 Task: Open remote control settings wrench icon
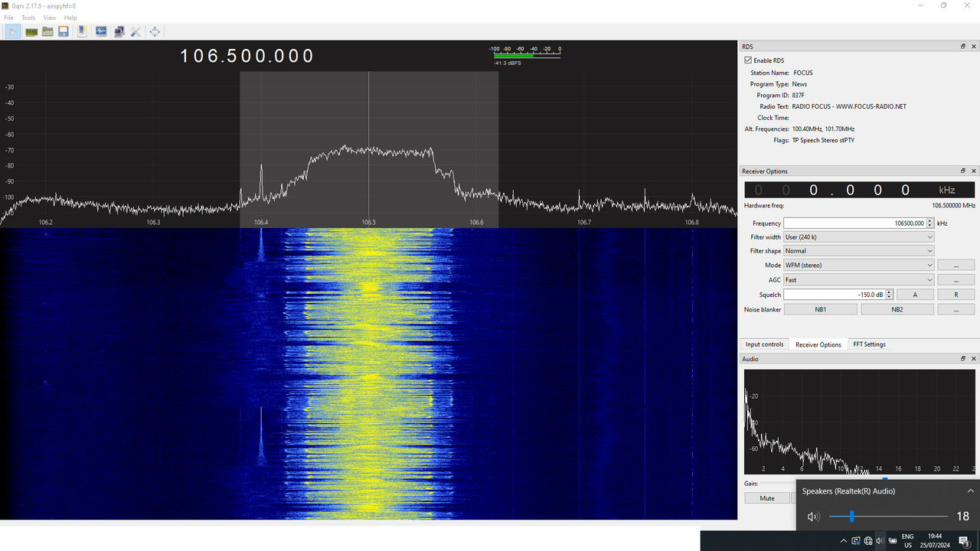136,31
